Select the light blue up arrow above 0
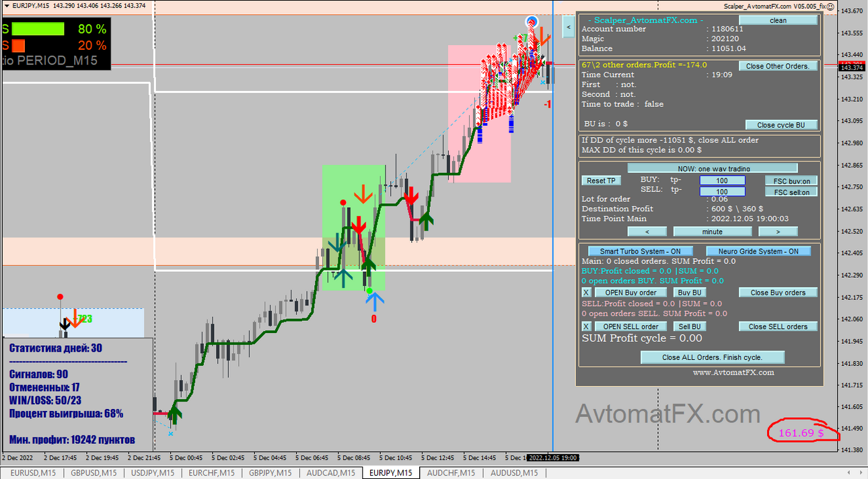The image size is (868, 479). click(x=373, y=302)
